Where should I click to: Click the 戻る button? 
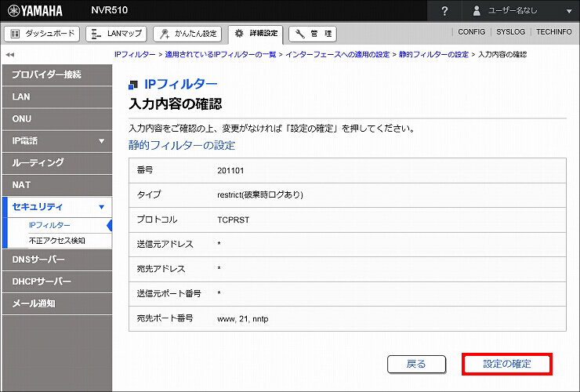point(416,365)
